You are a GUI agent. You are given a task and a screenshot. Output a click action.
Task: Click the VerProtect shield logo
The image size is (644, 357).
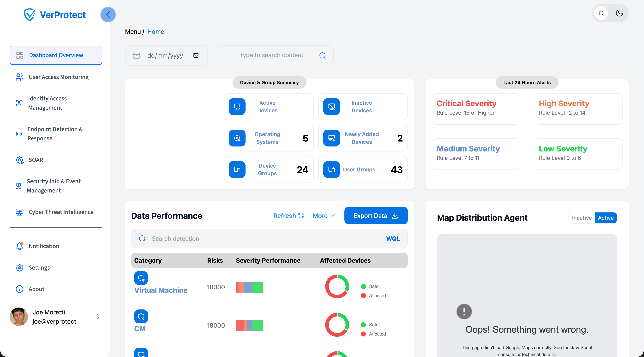click(x=30, y=15)
